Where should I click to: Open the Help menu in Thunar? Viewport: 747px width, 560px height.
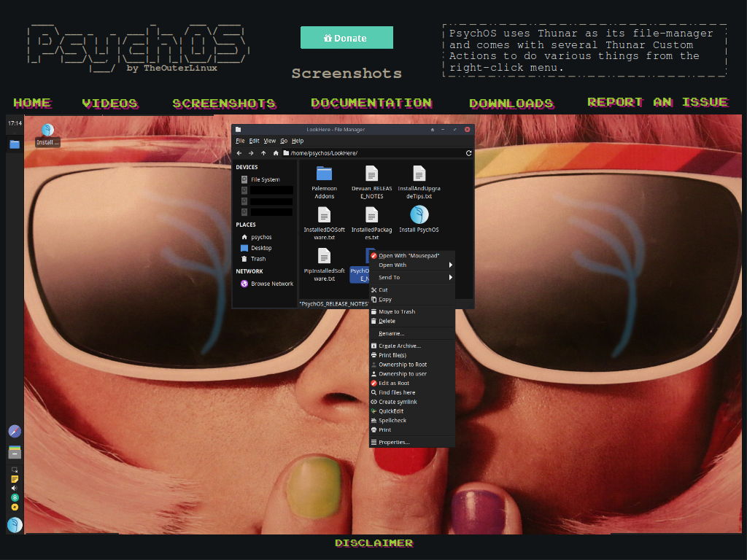pyautogui.click(x=298, y=141)
